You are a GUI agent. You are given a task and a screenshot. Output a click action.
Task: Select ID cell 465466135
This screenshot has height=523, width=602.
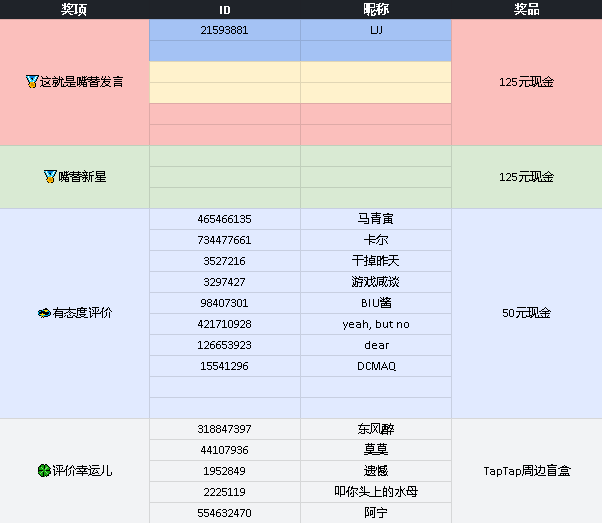click(225, 219)
